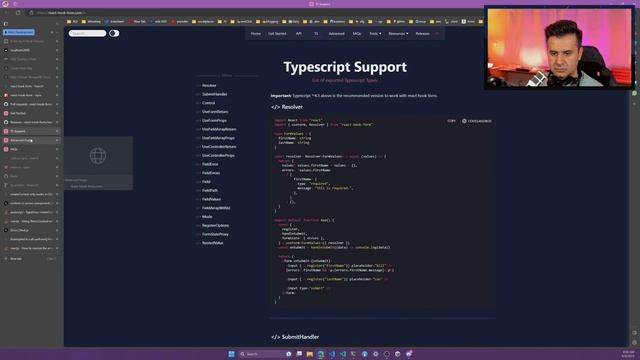
Task: Switch to the Advanced Usage vertical tab
Action: [x=31, y=140]
